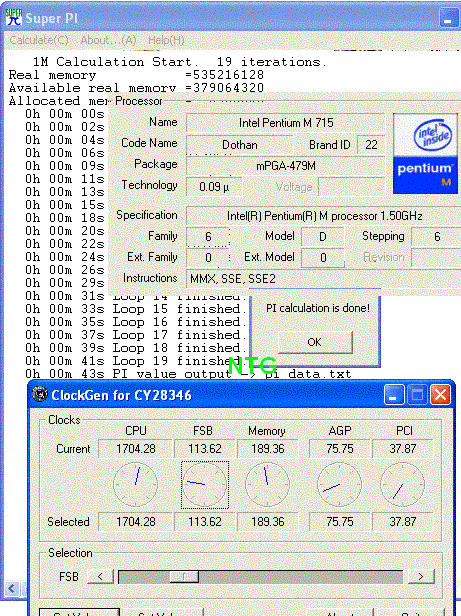This screenshot has width=461, height=616.
Task: Decrease FSB with the left arrow button
Action: click(100, 577)
